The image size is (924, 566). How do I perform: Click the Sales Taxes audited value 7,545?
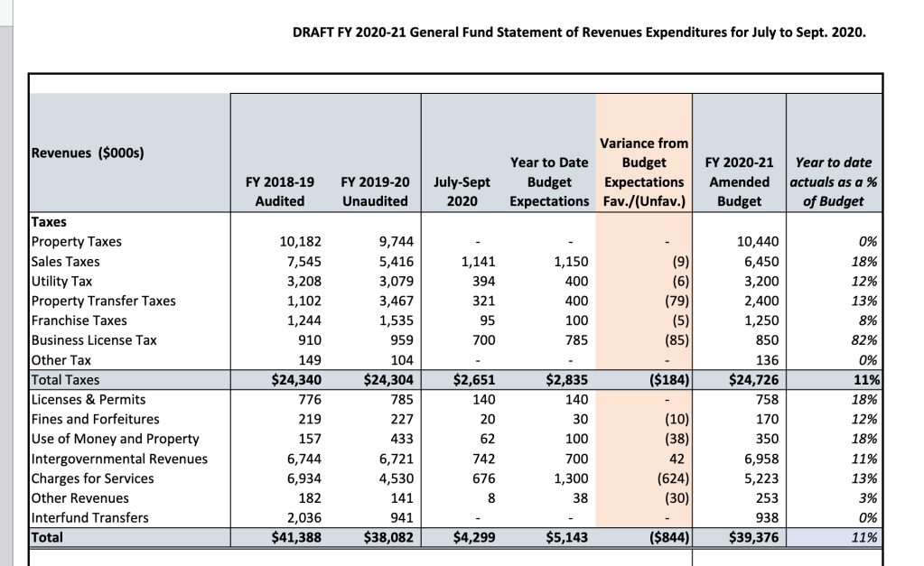coord(300,262)
